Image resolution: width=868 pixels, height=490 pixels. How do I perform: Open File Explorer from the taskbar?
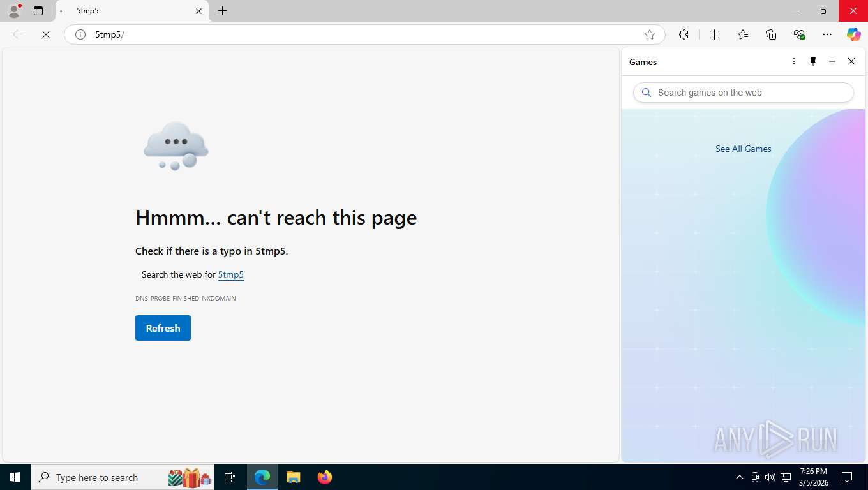(293, 477)
